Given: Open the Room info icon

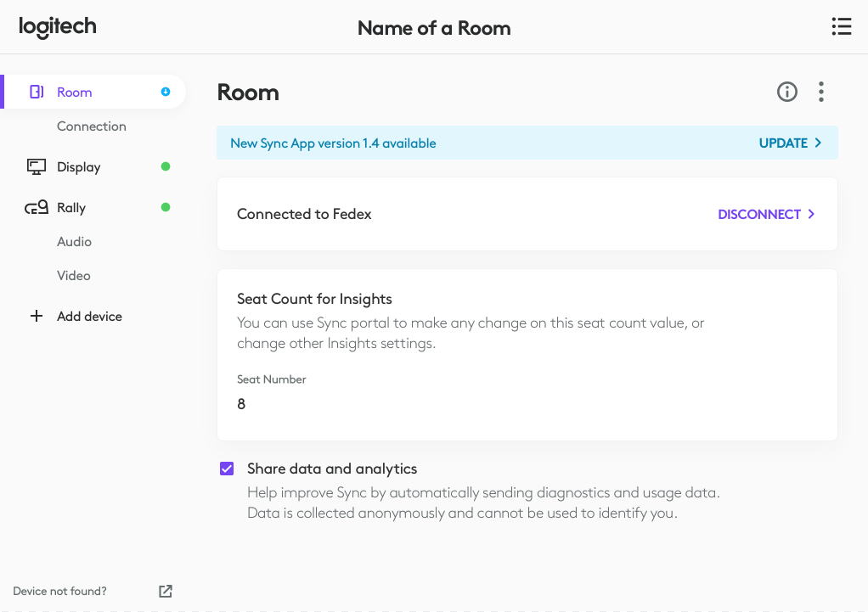Looking at the screenshot, I should (x=786, y=92).
